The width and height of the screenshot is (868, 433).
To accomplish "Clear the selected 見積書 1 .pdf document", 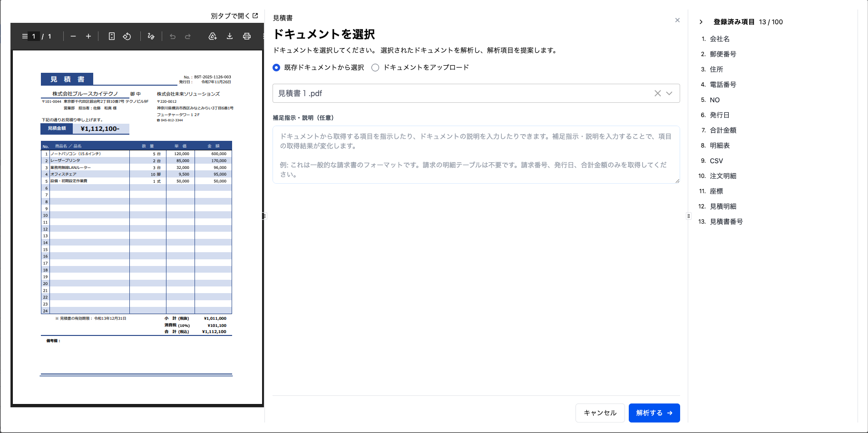I will point(657,93).
